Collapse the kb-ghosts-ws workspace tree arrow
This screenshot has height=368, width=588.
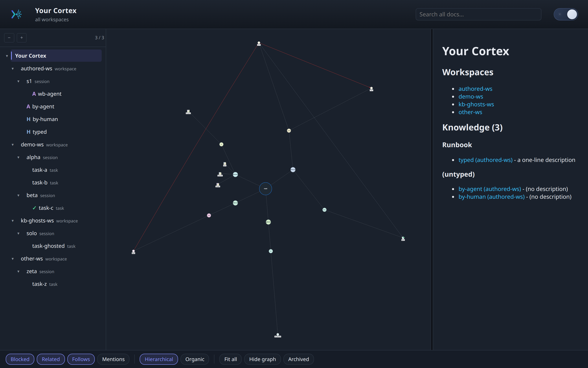[13, 221]
